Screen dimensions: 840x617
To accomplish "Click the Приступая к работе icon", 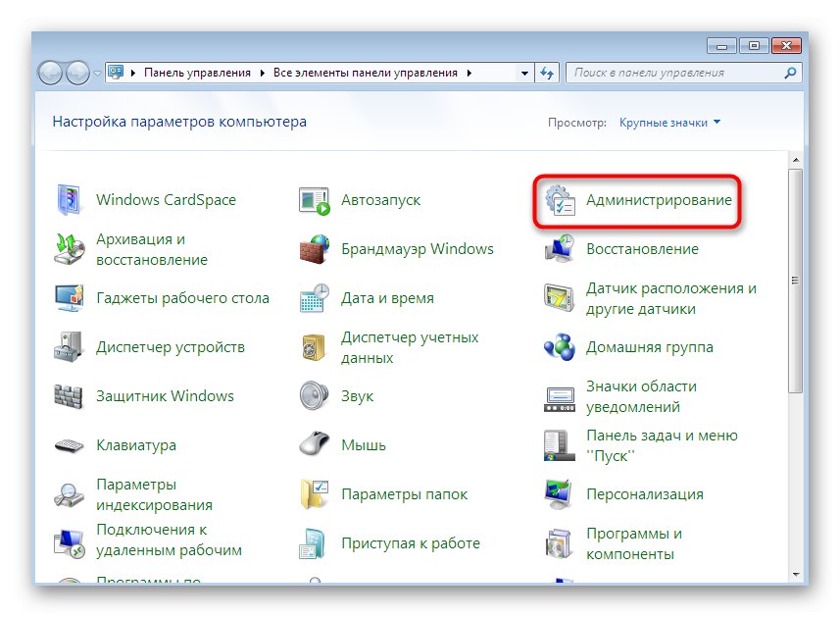I will coord(313,543).
